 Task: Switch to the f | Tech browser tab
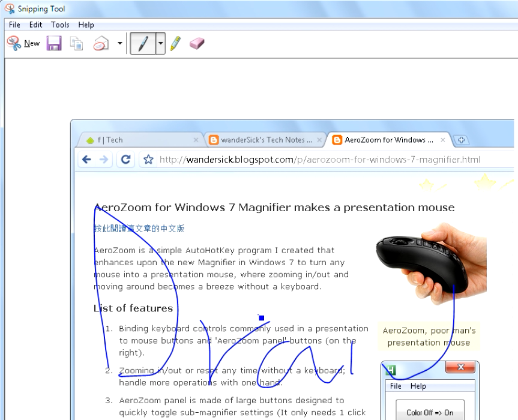coord(139,140)
